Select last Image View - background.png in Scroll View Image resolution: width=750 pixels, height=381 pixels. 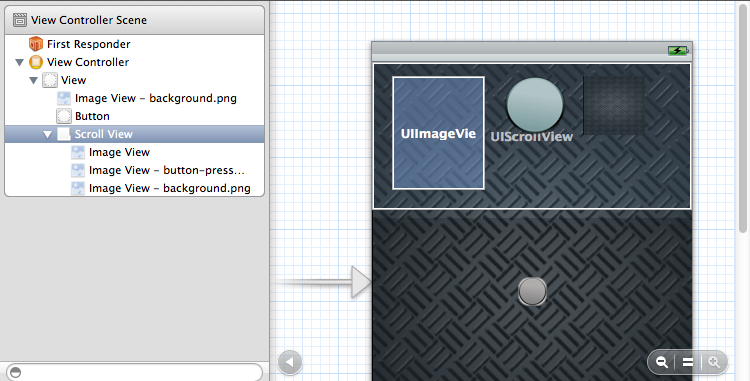[x=134, y=188]
